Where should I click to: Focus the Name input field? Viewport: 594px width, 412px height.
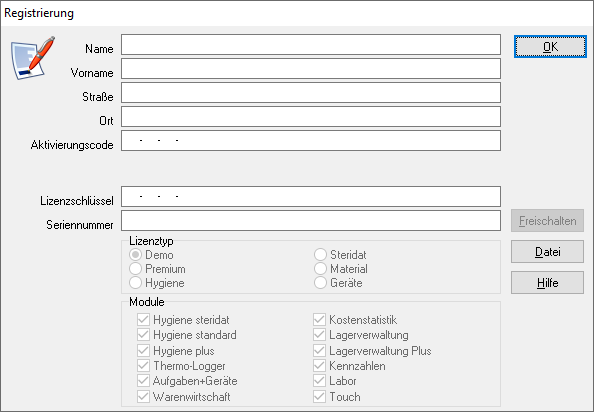[x=311, y=45]
